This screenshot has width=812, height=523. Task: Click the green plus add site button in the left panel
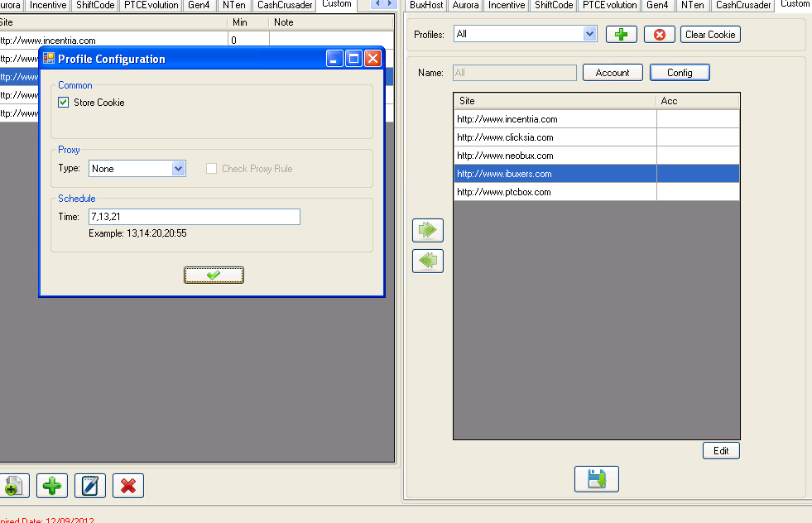point(52,486)
